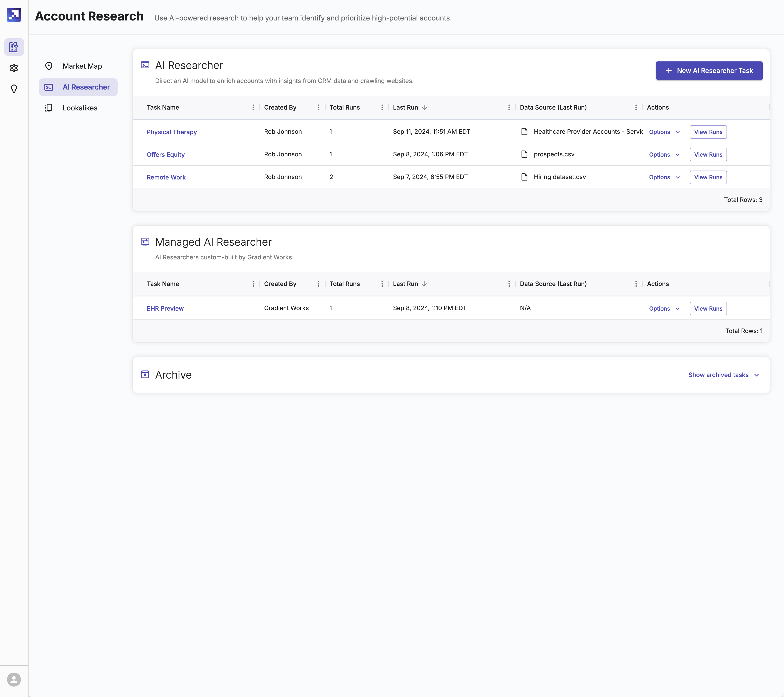Click the Gradient Works logo icon
The width and height of the screenshot is (784, 697).
pyautogui.click(x=14, y=15)
